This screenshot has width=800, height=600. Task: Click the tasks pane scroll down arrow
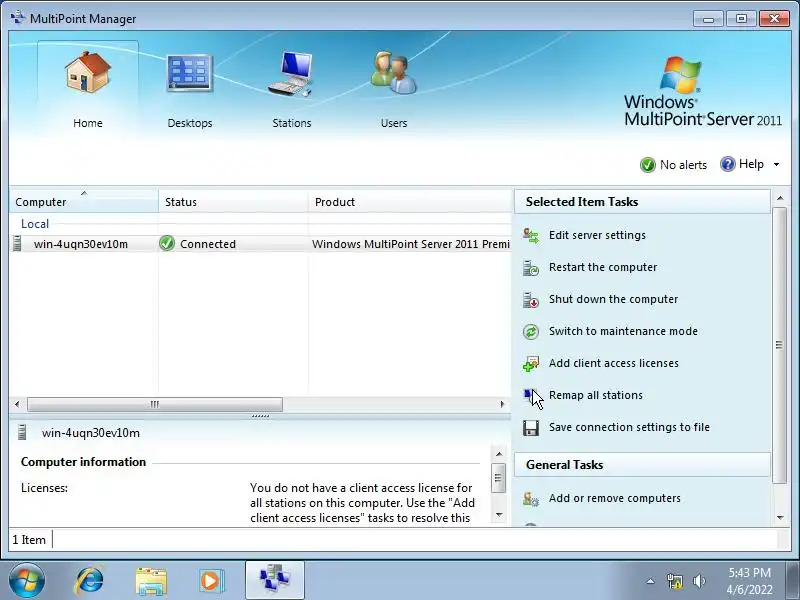click(x=780, y=517)
